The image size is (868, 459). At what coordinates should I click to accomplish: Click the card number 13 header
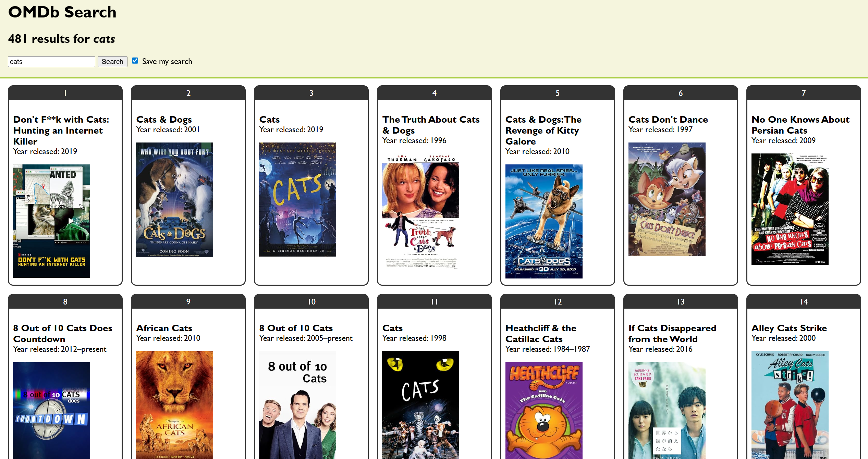(x=681, y=301)
